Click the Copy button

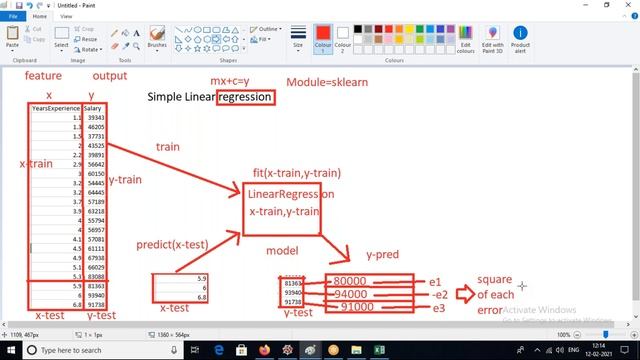click(35, 39)
